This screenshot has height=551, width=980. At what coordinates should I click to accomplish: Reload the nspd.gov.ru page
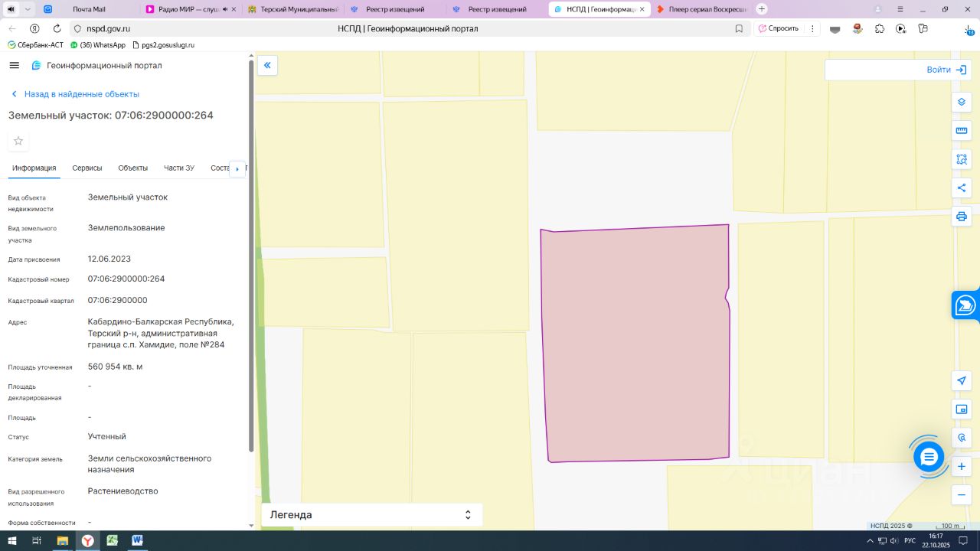[x=57, y=28]
